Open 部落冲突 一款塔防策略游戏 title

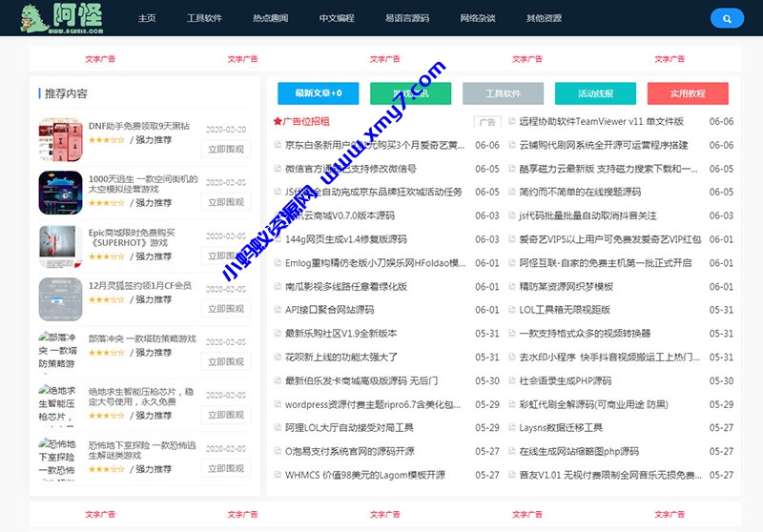(142, 338)
